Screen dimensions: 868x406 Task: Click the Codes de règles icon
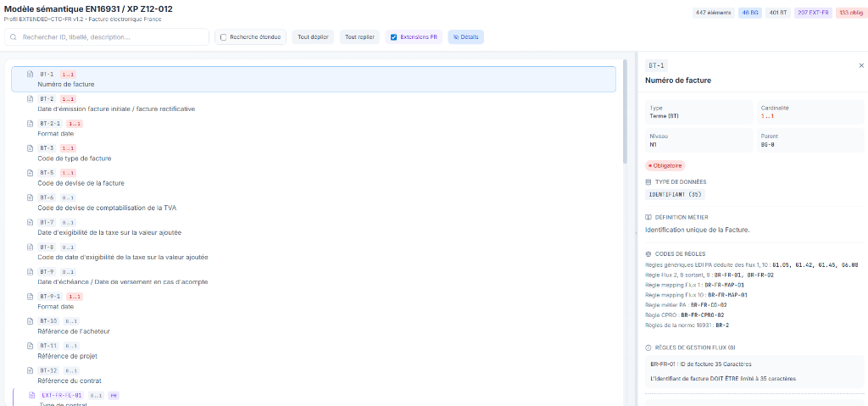tap(648, 253)
